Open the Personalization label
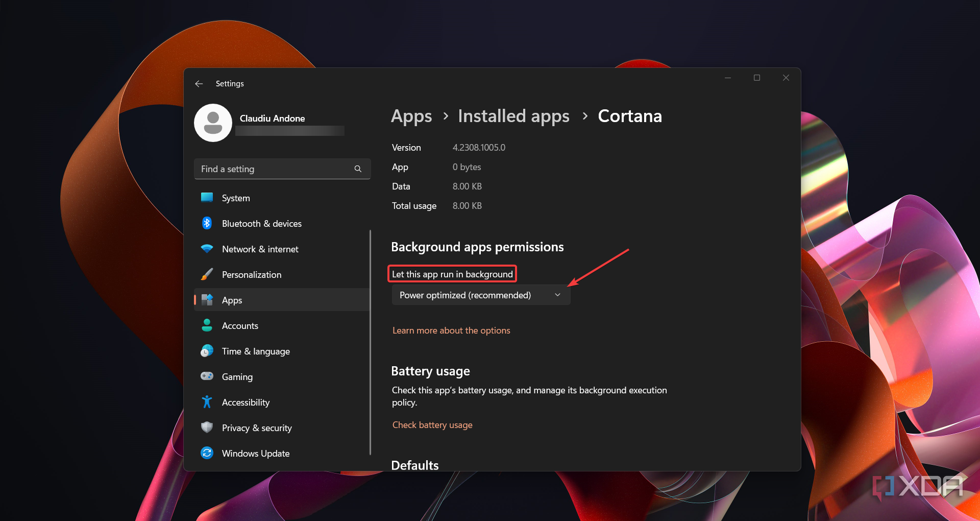This screenshot has height=521, width=980. 252,275
